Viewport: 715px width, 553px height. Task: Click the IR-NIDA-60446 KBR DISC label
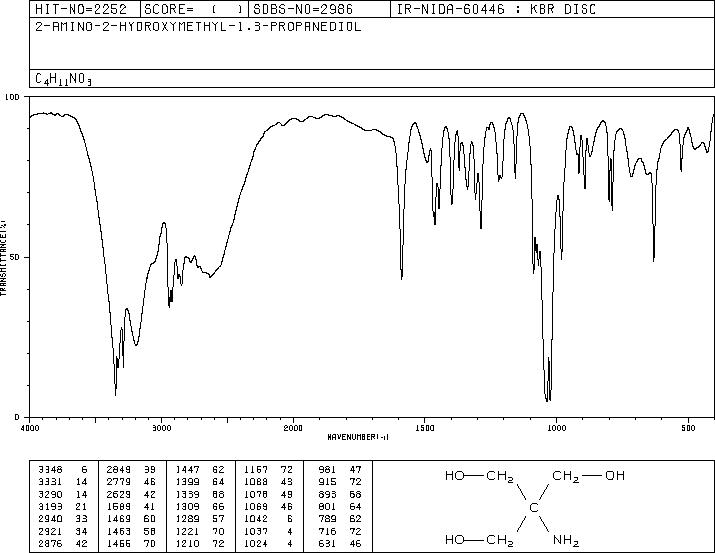point(496,9)
